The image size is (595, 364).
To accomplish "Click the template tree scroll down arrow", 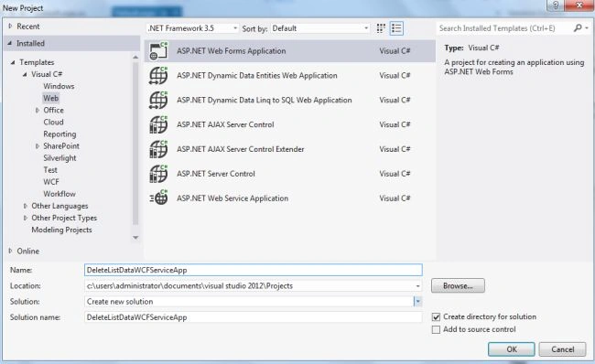I will 135,238.
